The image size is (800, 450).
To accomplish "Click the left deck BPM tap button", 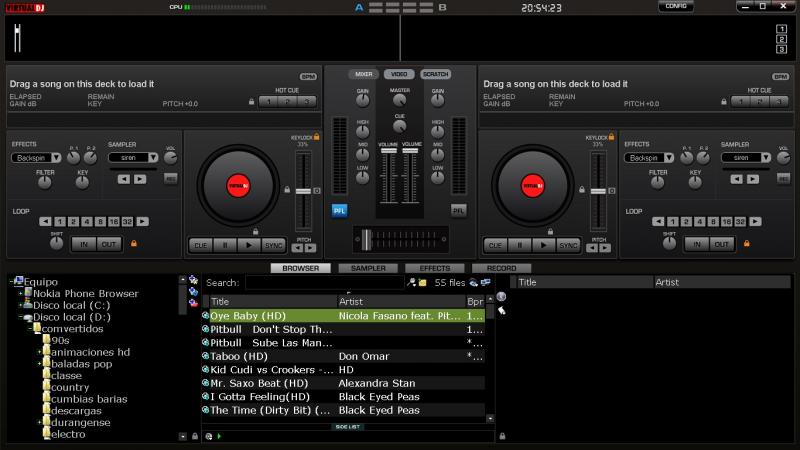I will pos(308,77).
